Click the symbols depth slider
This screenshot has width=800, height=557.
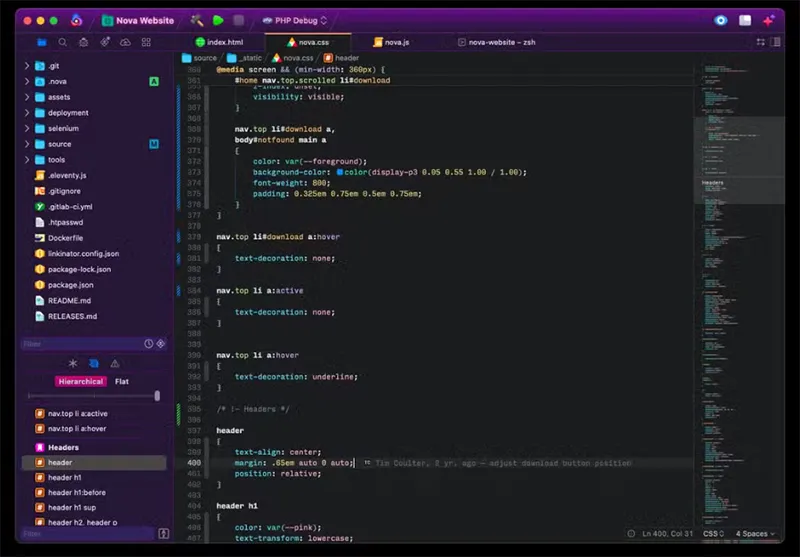click(156, 396)
